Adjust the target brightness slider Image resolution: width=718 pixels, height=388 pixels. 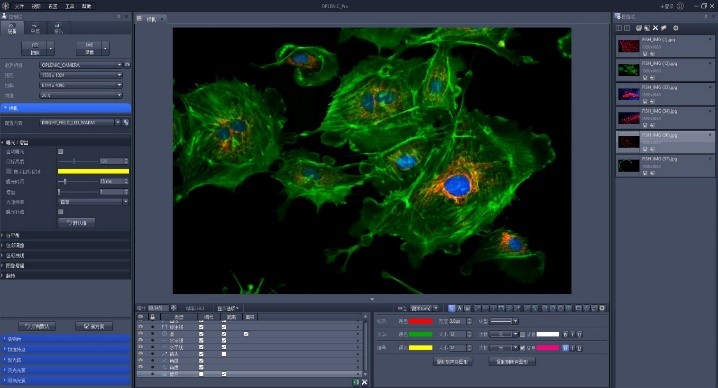74,161
